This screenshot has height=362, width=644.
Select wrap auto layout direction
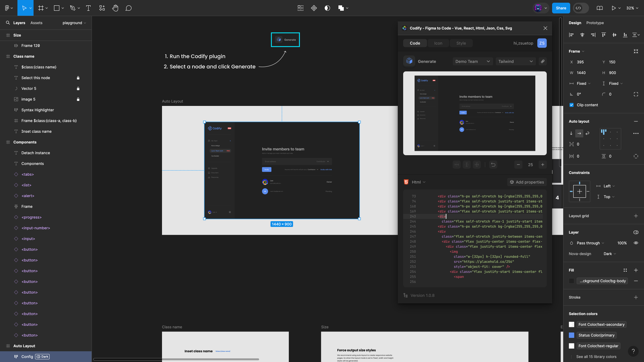pos(588,133)
